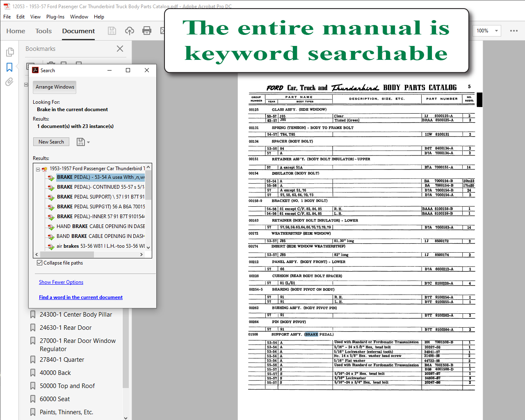This screenshot has width=525, height=420.
Task: Open the 40000 Back bookmark
Action: tap(55, 373)
